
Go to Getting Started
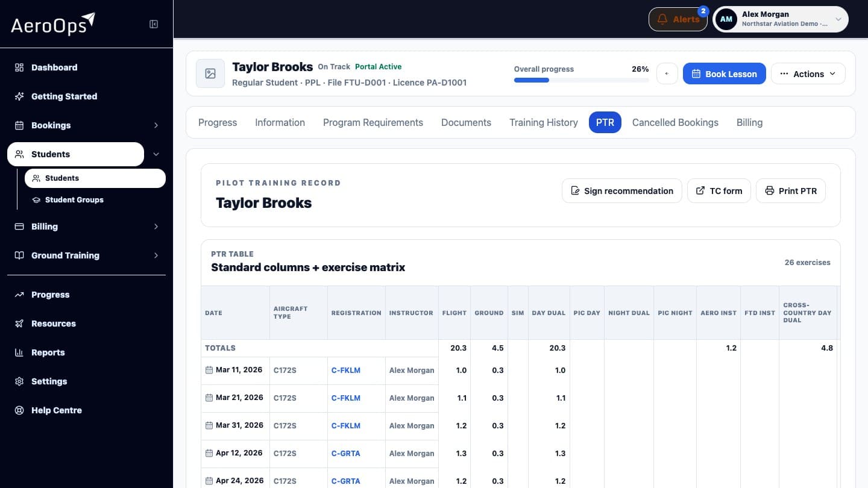coord(86,96)
